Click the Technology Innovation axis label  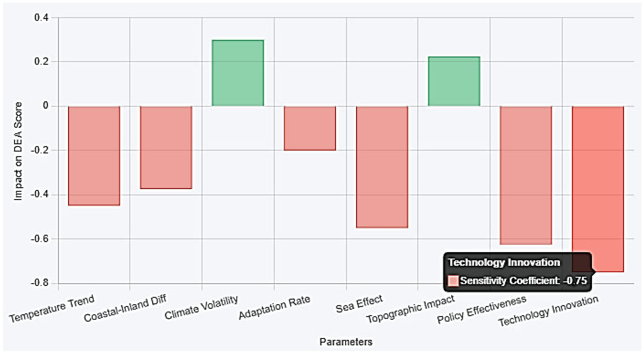pyautogui.click(x=548, y=311)
